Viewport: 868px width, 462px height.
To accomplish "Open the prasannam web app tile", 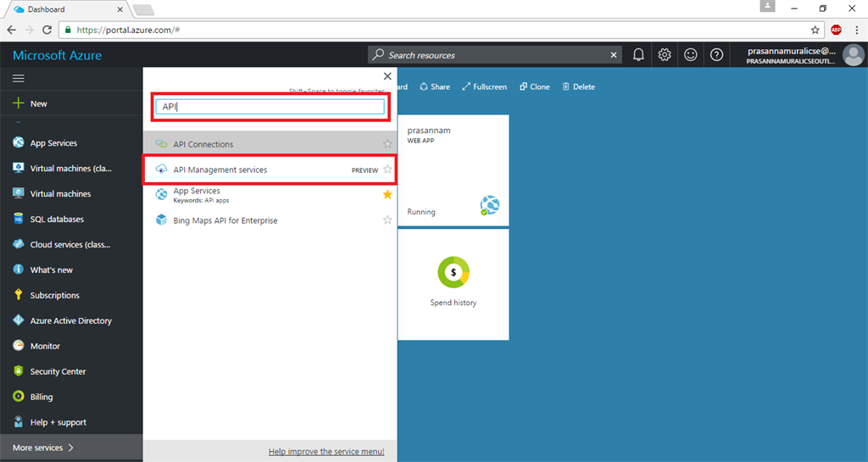I will point(453,170).
